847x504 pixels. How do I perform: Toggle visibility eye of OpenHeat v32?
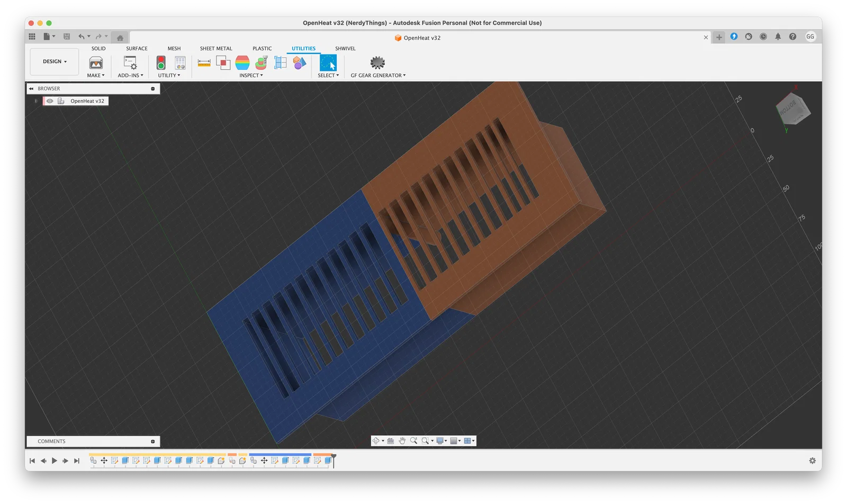[50, 101]
